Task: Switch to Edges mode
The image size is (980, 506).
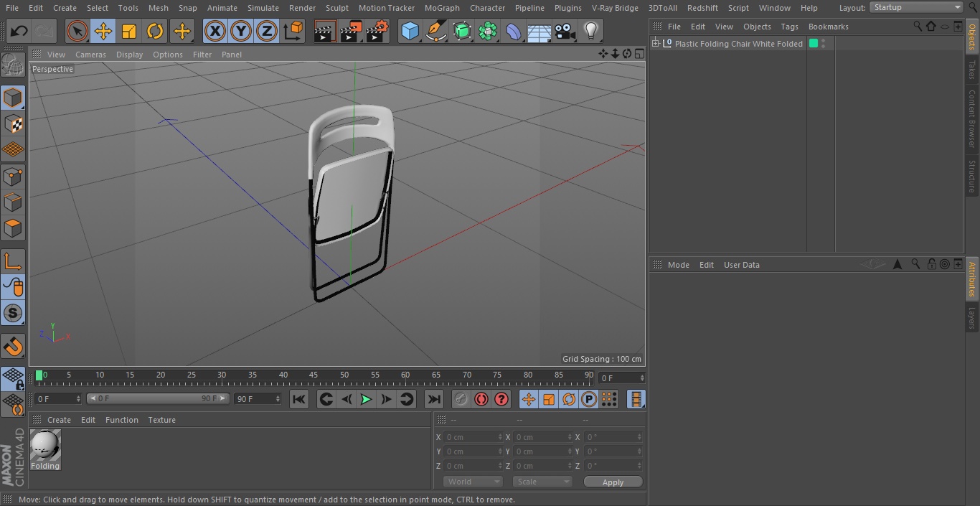Action: coord(13,202)
